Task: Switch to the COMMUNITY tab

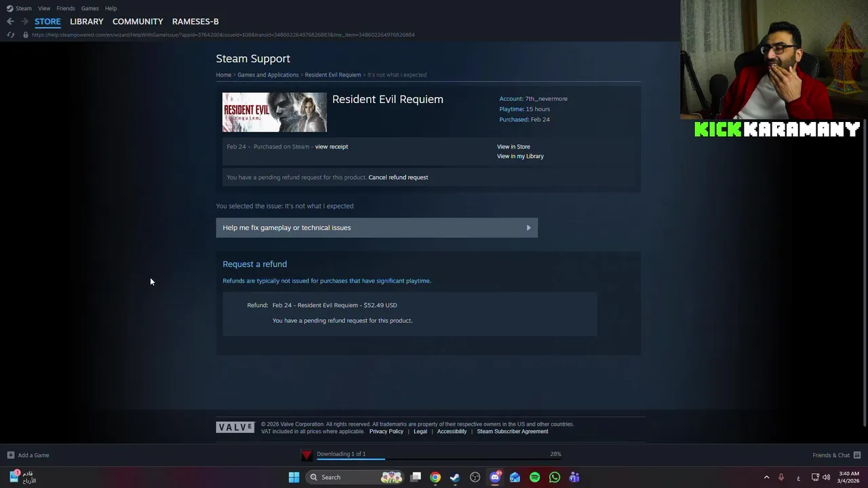Action: [x=138, y=22]
